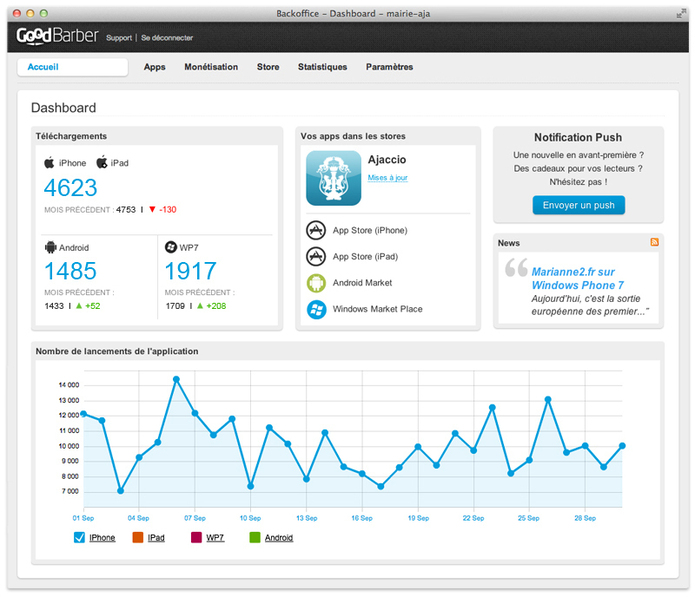Toggle the Android series color box
The image size is (695, 597).
coord(254,538)
